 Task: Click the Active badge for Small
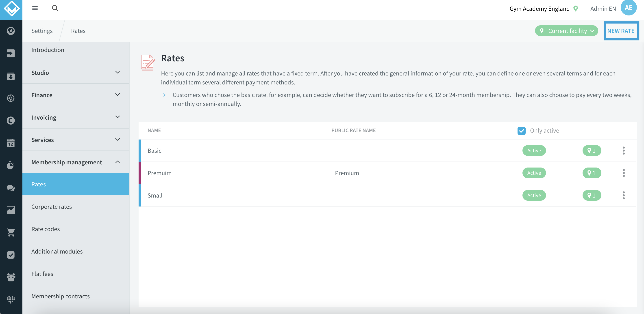[x=534, y=195]
